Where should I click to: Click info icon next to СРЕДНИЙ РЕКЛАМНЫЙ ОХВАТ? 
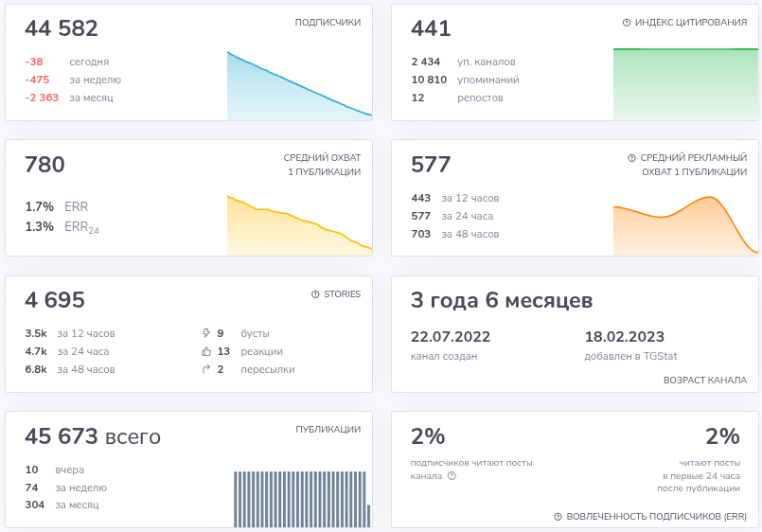[631, 158]
